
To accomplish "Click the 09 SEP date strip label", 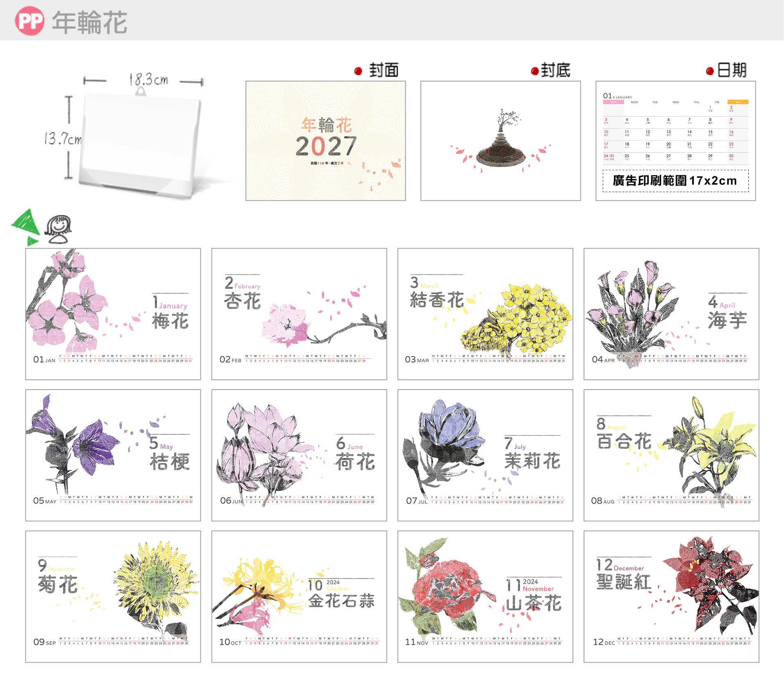I will pos(45,642).
